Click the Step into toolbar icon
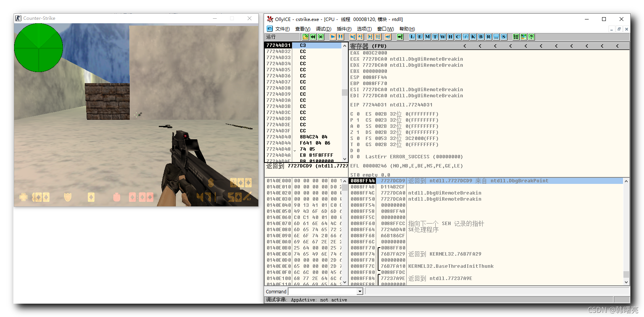Viewport: 644px width, 317px height. (x=353, y=37)
